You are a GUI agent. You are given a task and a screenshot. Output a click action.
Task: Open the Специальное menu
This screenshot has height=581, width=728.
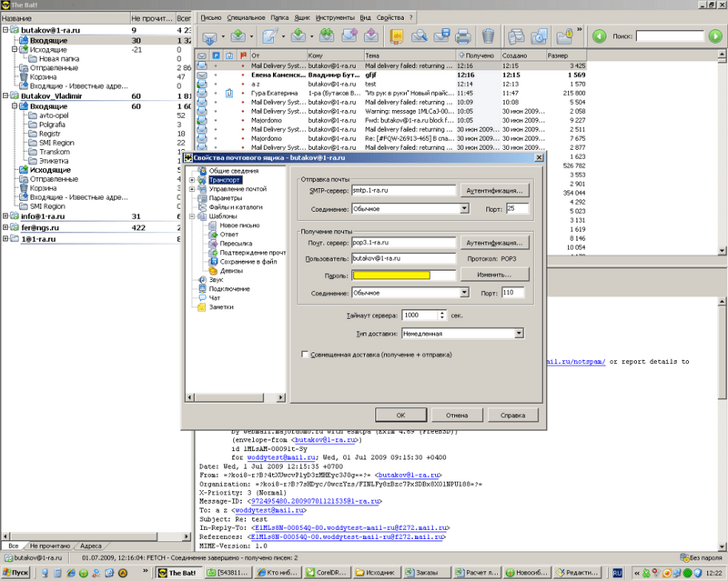click(246, 17)
